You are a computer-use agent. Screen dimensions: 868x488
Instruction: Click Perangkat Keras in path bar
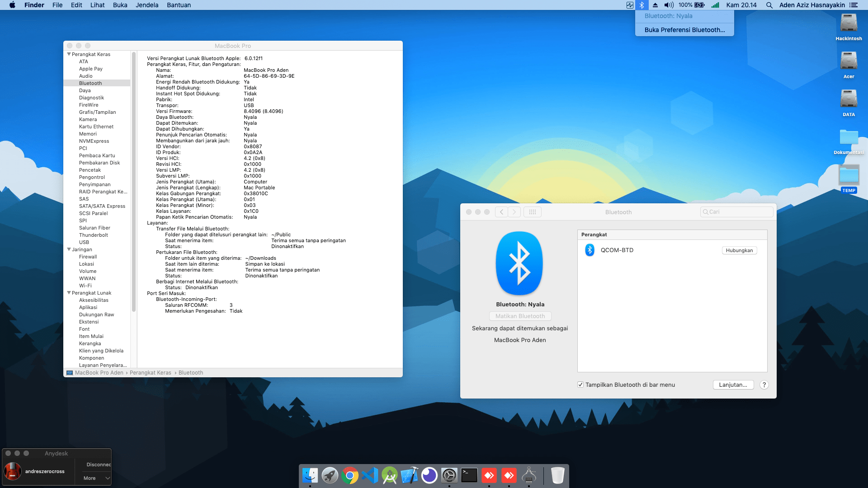tap(151, 373)
